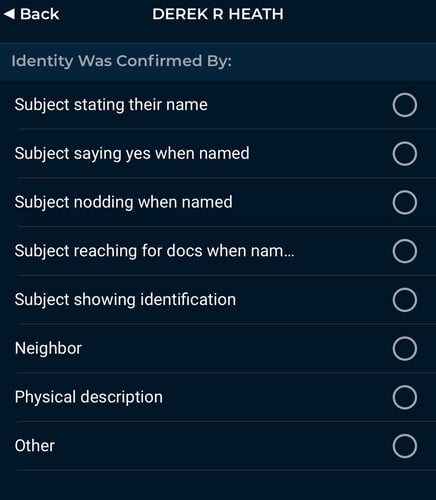Choose the 'Subject saying yes when named' text
The width and height of the screenshot is (436, 500).
coord(132,154)
